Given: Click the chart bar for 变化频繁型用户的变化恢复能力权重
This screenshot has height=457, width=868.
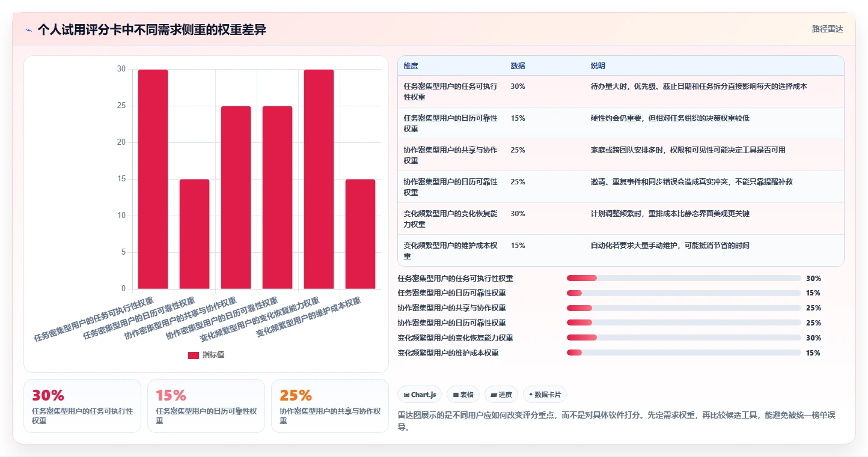Looking at the screenshot, I should pos(319,179).
